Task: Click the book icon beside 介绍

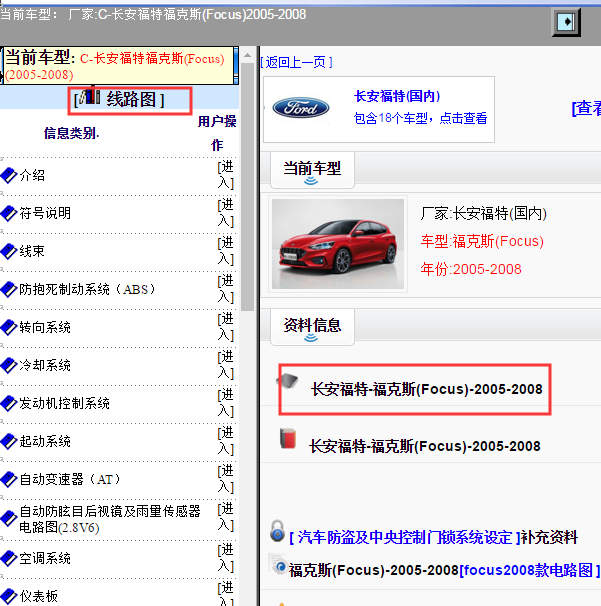Action: (9, 176)
